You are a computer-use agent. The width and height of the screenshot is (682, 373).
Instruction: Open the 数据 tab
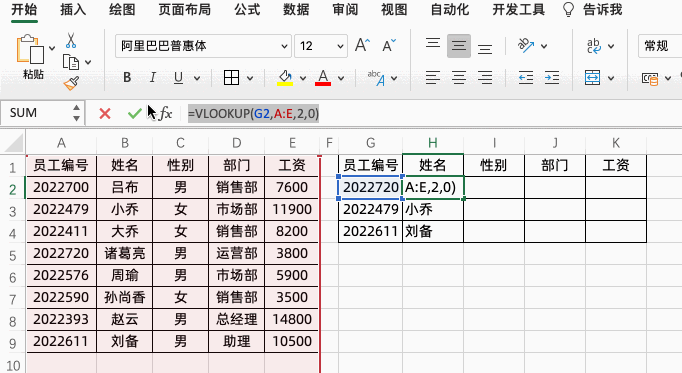point(296,10)
